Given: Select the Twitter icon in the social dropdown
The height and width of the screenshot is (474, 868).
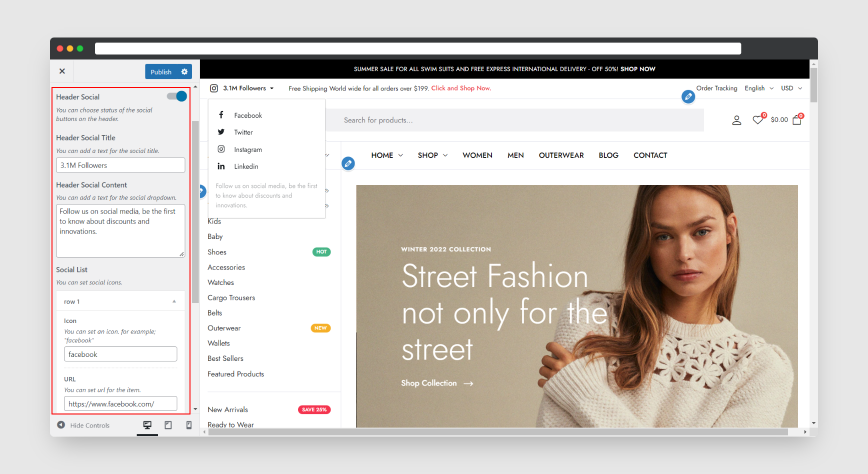Looking at the screenshot, I should pos(221,132).
